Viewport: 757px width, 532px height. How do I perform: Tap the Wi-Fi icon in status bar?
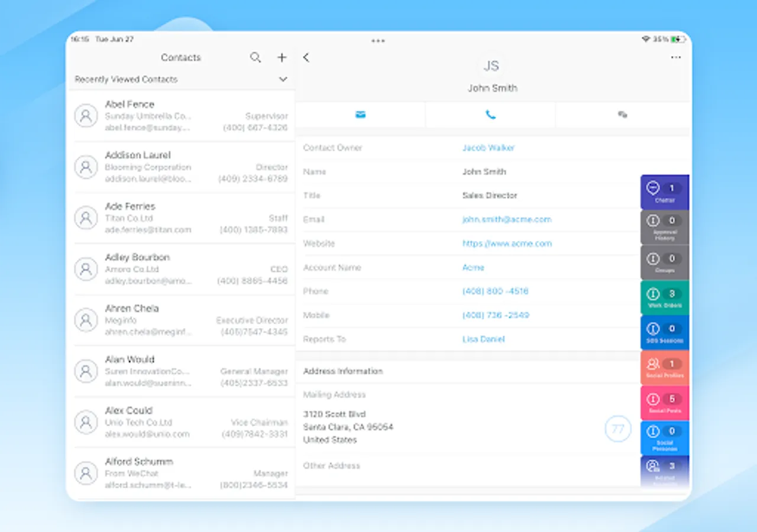pos(646,39)
